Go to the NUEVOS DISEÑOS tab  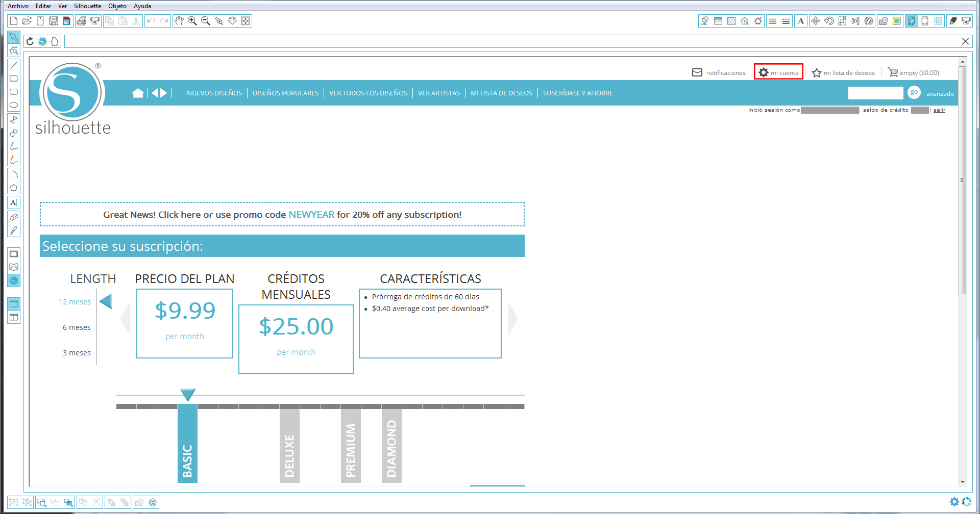[214, 93]
